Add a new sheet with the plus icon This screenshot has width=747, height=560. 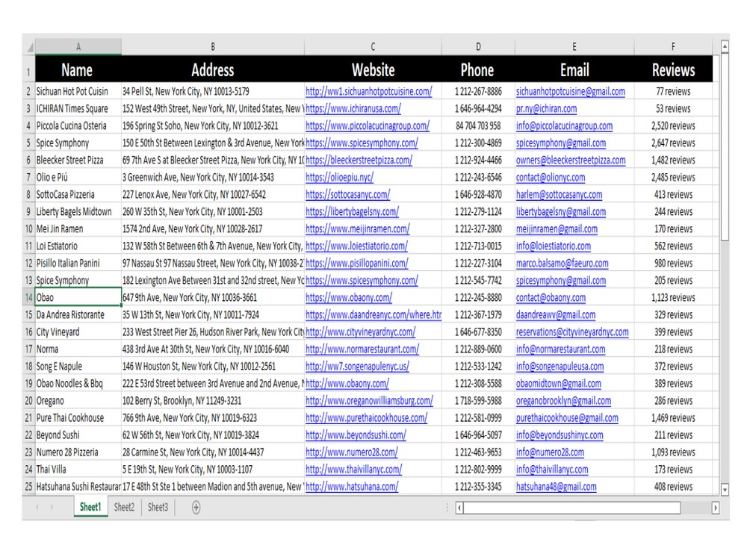point(196,507)
